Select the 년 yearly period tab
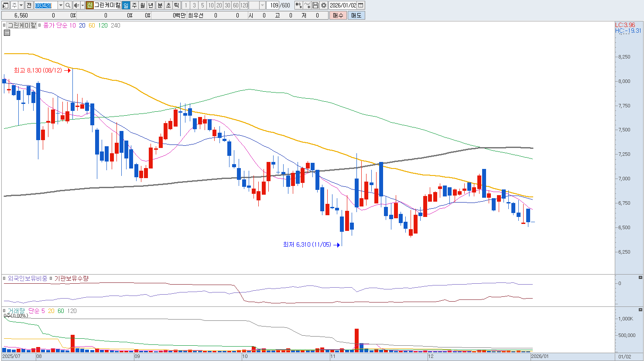This screenshot has height=361, width=644. tap(151, 5)
